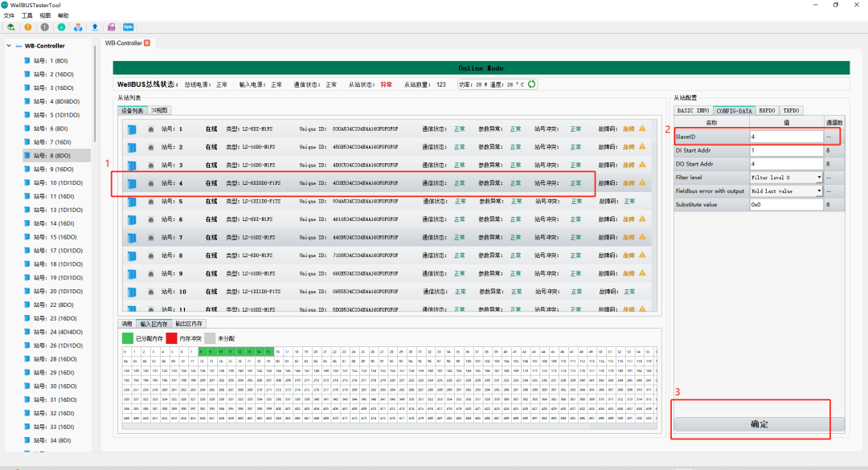Select tree item 站号: 34 (8DI)

pyautogui.click(x=52, y=440)
